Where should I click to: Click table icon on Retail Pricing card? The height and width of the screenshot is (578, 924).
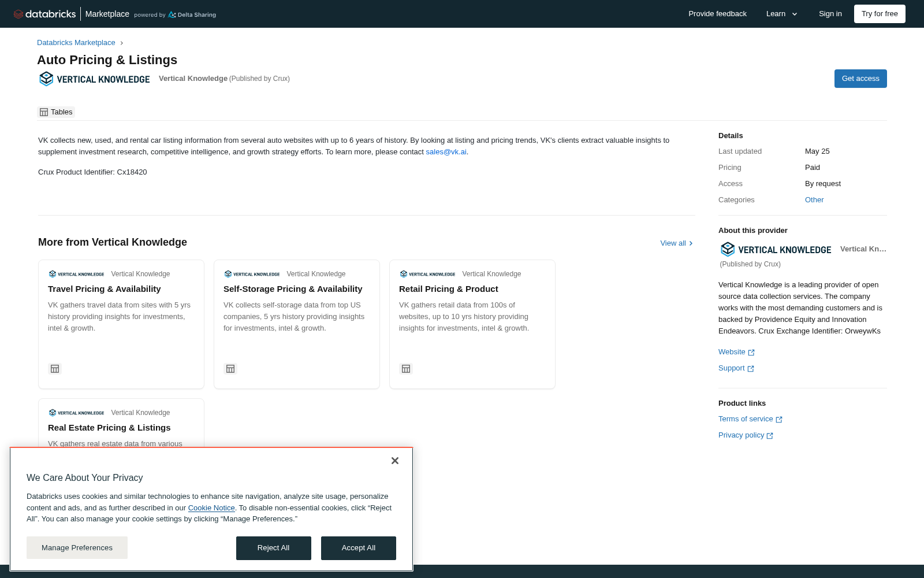(406, 369)
